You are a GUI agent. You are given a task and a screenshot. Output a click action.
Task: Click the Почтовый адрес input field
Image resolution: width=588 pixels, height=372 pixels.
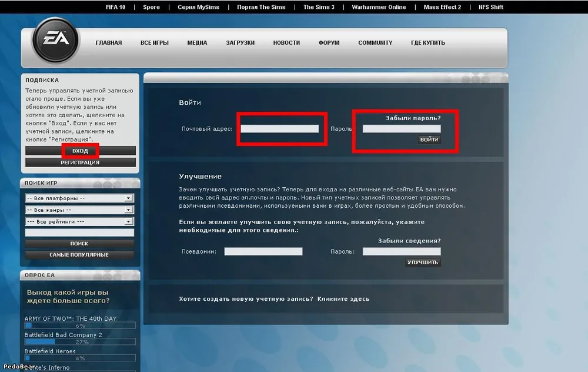coord(280,129)
